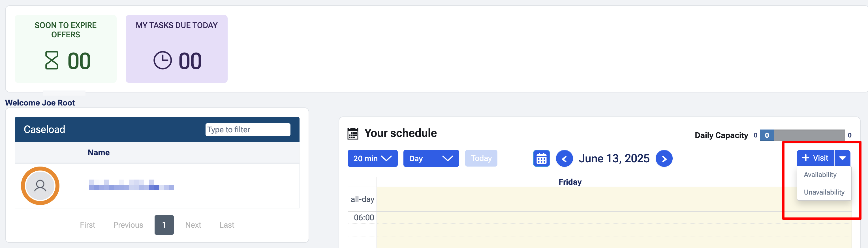The image size is (868, 248).
Task: Open the Day view dropdown
Action: point(431,158)
